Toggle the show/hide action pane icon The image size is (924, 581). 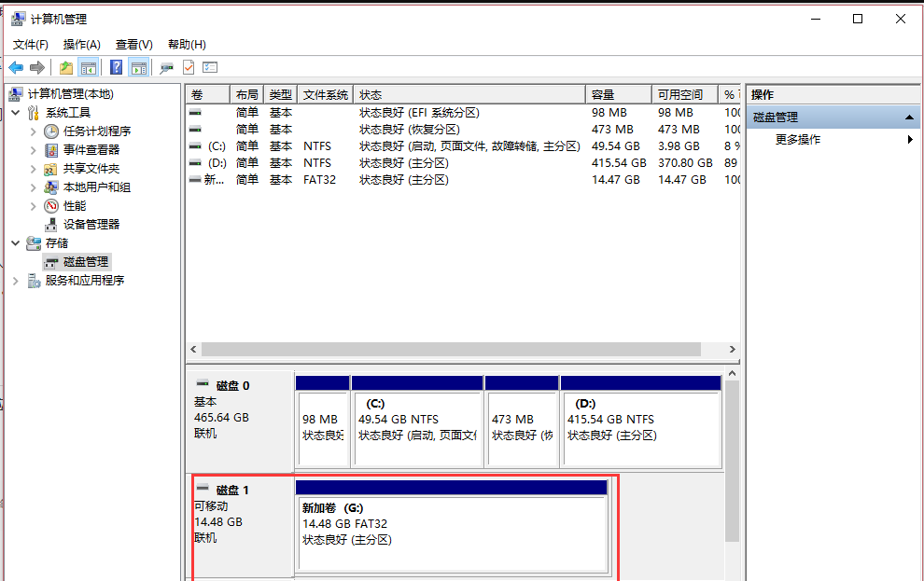pyautogui.click(x=137, y=66)
